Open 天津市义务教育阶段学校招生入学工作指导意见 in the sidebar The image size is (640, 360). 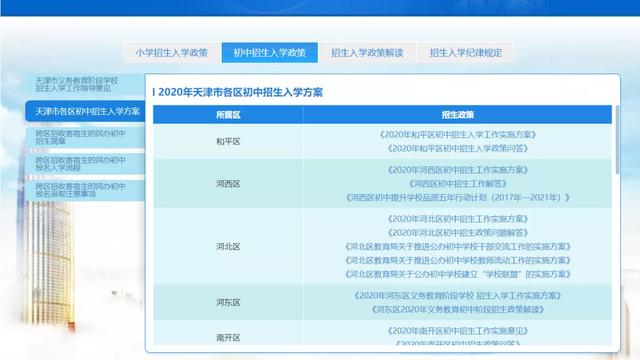point(85,84)
